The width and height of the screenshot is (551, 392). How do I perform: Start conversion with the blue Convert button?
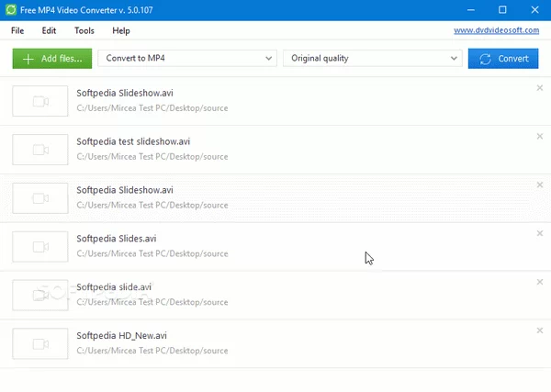point(503,59)
